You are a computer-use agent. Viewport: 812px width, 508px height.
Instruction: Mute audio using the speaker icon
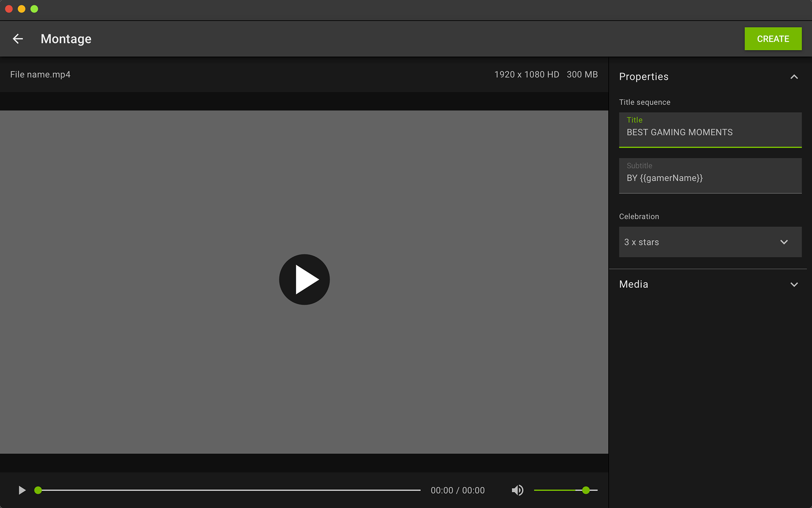[517, 490]
